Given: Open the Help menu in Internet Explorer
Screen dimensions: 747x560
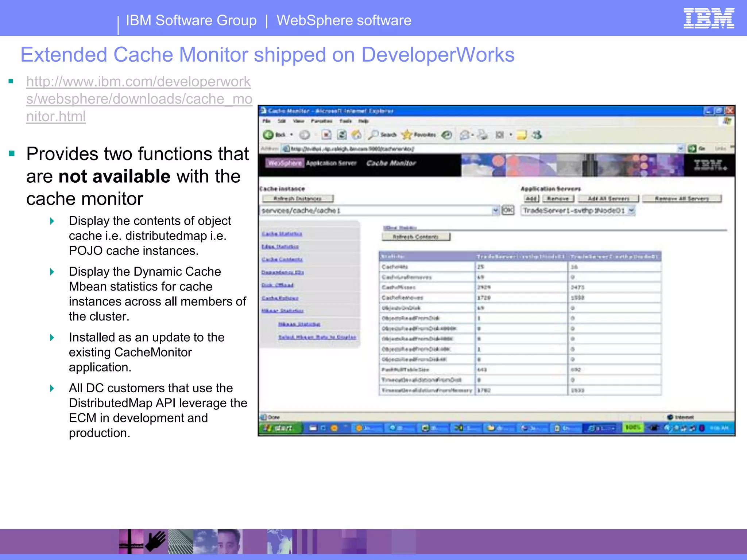Looking at the screenshot, I should [x=363, y=121].
